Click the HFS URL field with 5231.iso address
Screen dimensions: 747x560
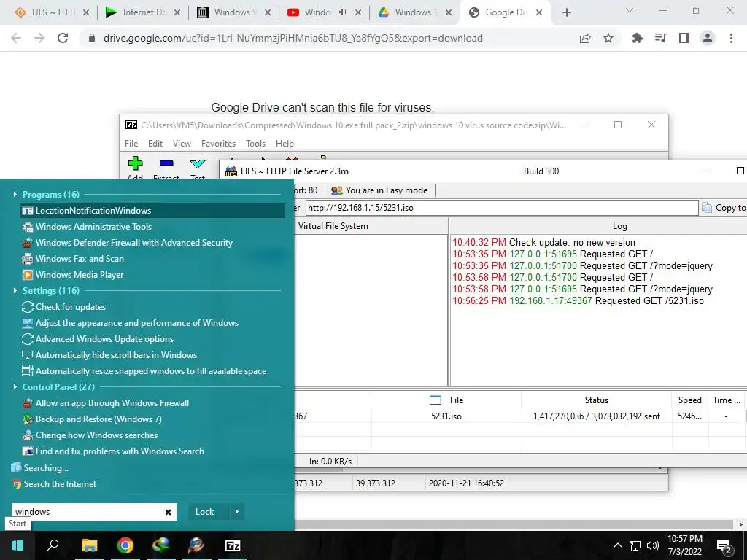pyautogui.click(x=502, y=208)
